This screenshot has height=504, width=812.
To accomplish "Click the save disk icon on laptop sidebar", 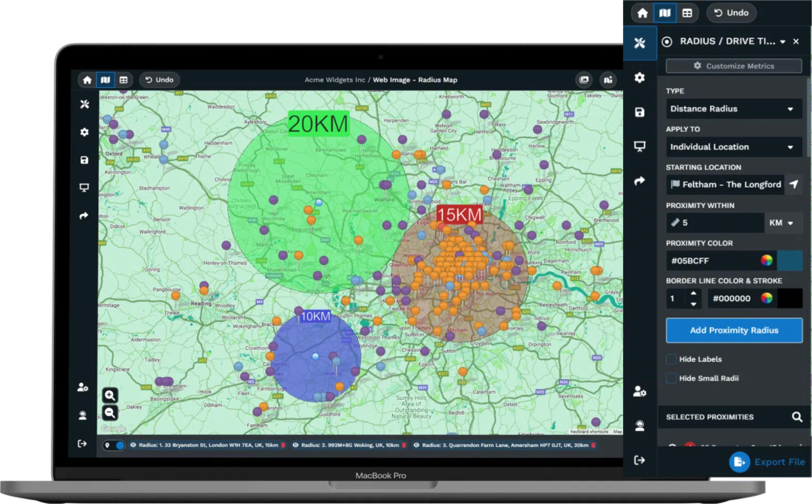I will [84, 160].
